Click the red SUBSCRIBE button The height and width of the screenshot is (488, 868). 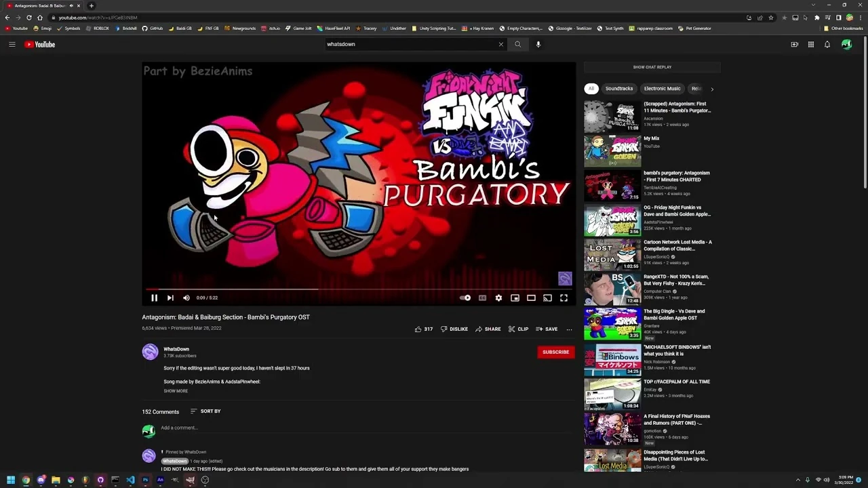[x=555, y=352]
